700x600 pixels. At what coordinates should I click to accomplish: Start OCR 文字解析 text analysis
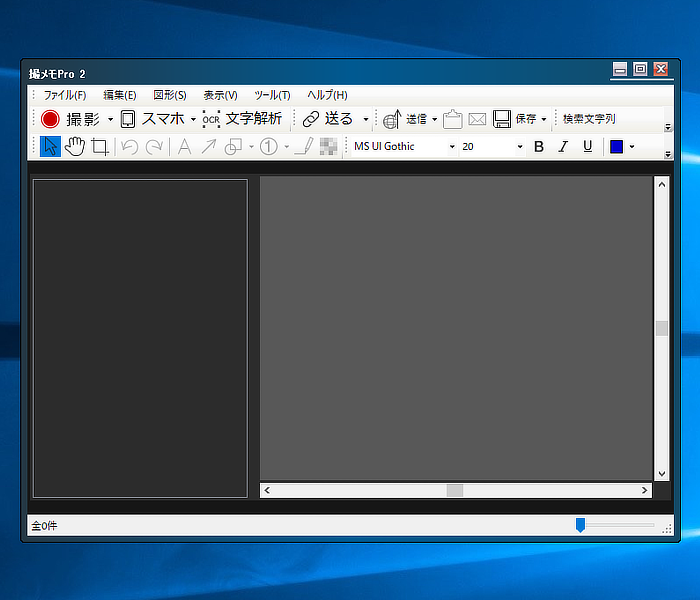click(x=242, y=119)
